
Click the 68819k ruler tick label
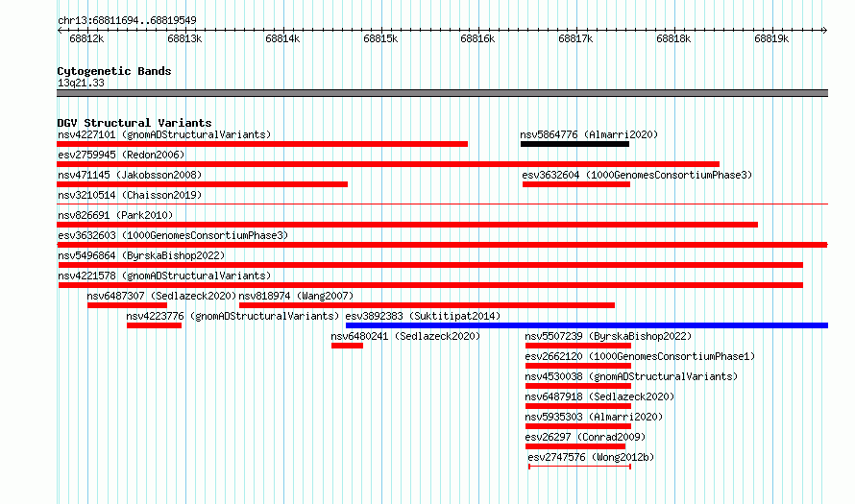[x=771, y=39]
